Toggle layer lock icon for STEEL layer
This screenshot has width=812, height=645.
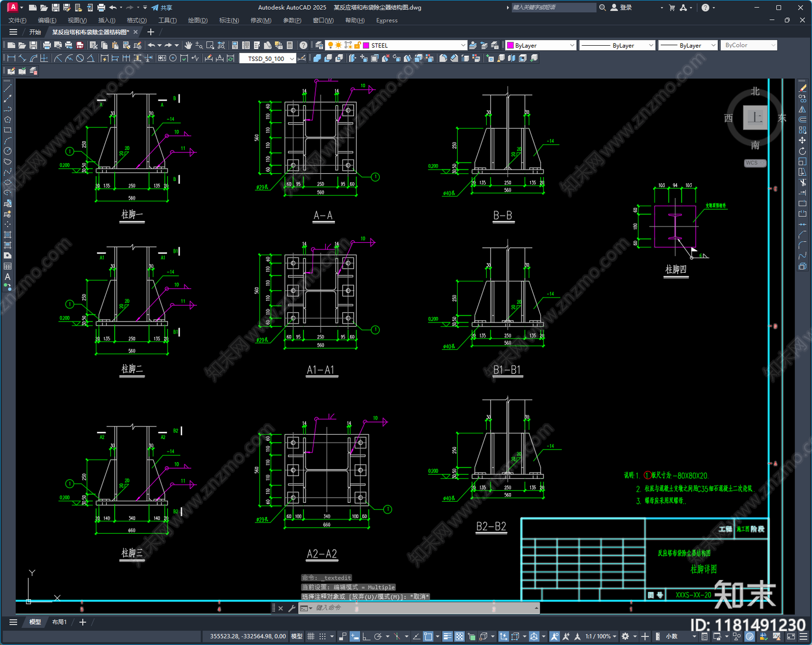pyautogui.click(x=357, y=45)
